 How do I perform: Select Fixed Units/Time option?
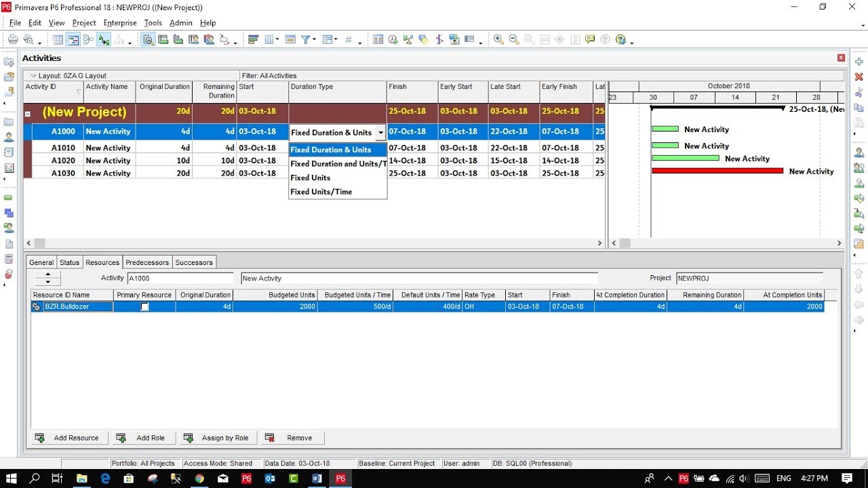coord(338,192)
